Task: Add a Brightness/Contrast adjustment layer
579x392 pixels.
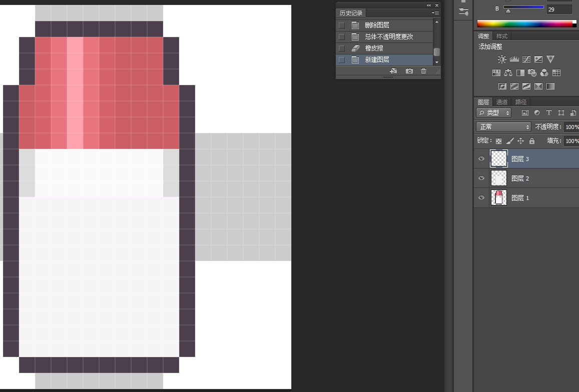Action: pyautogui.click(x=502, y=59)
